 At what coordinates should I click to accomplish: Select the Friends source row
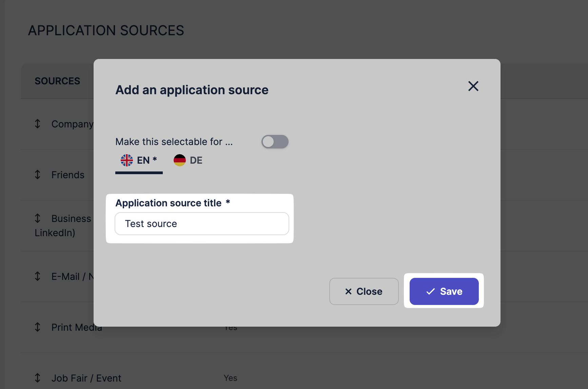[x=68, y=175]
